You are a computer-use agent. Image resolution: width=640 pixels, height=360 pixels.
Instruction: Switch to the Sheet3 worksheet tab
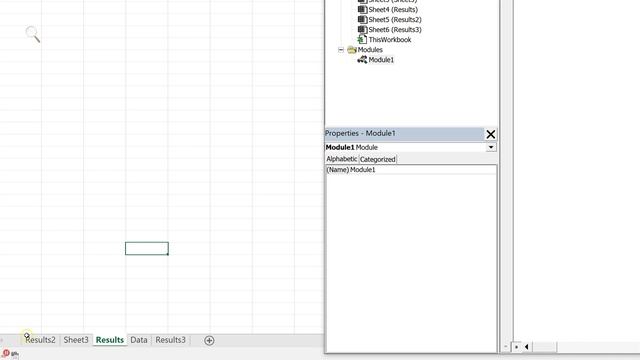(x=76, y=340)
